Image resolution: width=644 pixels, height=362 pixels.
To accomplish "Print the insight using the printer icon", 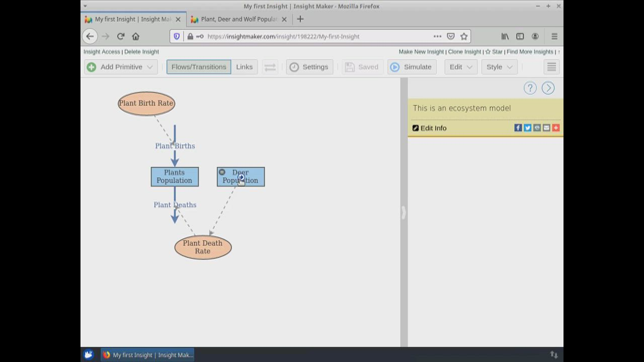I will [x=537, y=128].
